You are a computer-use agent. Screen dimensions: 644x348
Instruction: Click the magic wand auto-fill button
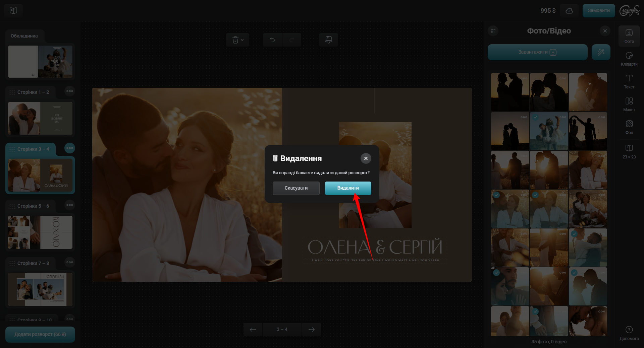(x=601, y=52)
